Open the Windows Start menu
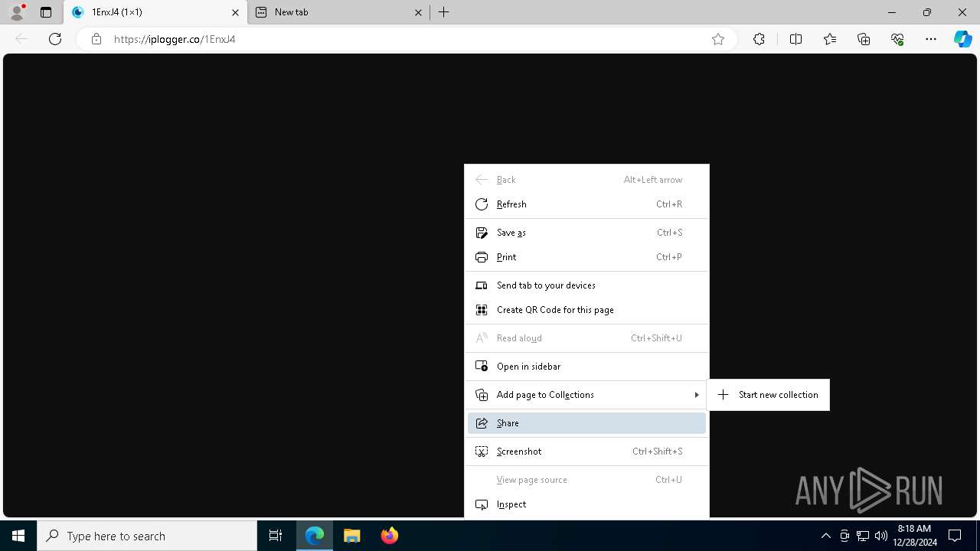This screenshot has height=551, width=980. click(18, 536)
